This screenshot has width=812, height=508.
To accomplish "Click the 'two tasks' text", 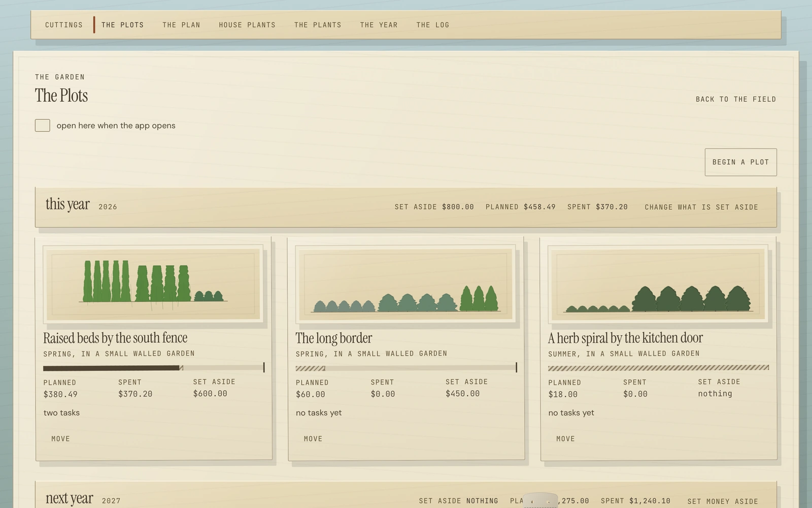I will (61, 413).
